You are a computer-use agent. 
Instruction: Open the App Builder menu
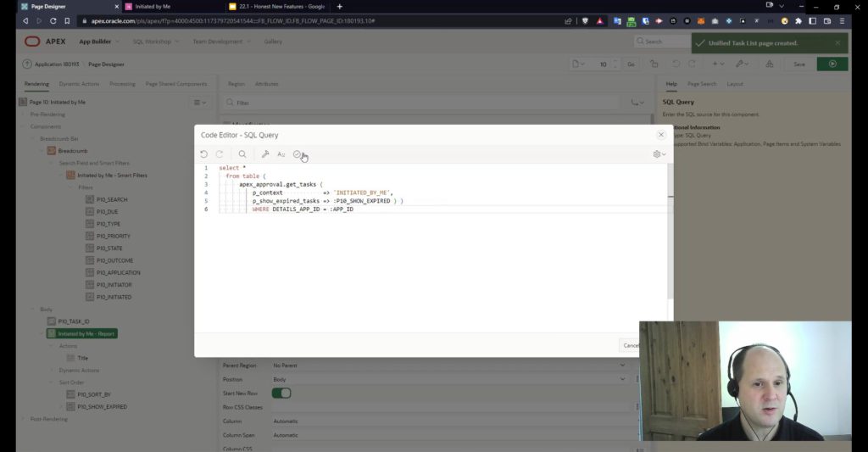tap(98, 42)
